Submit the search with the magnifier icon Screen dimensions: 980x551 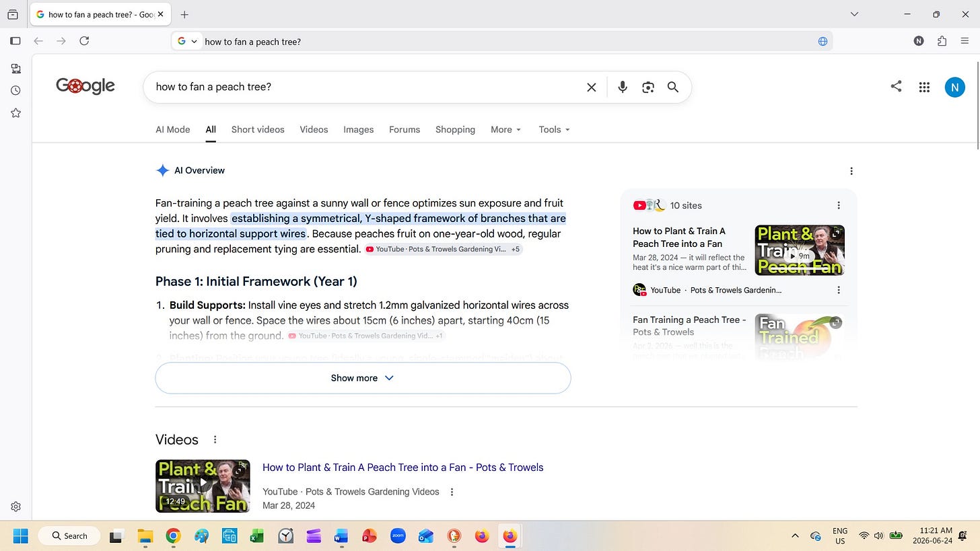pyautogui.click(x=673, y=87)
